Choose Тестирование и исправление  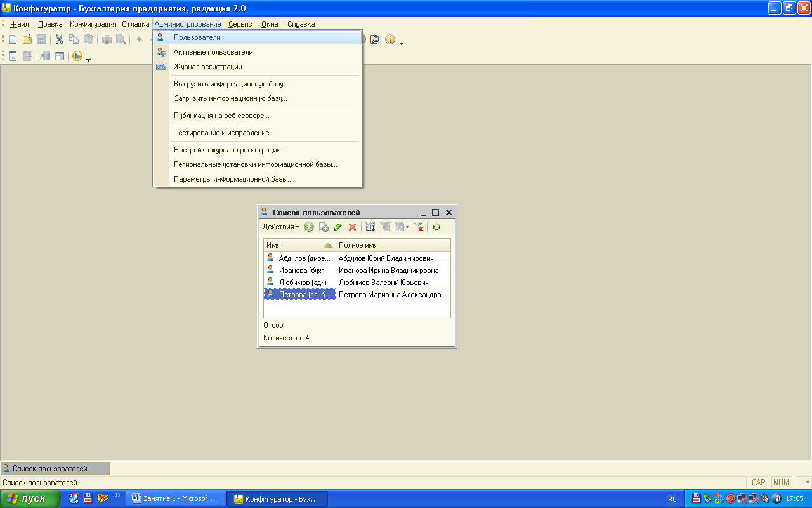[258, 133]
